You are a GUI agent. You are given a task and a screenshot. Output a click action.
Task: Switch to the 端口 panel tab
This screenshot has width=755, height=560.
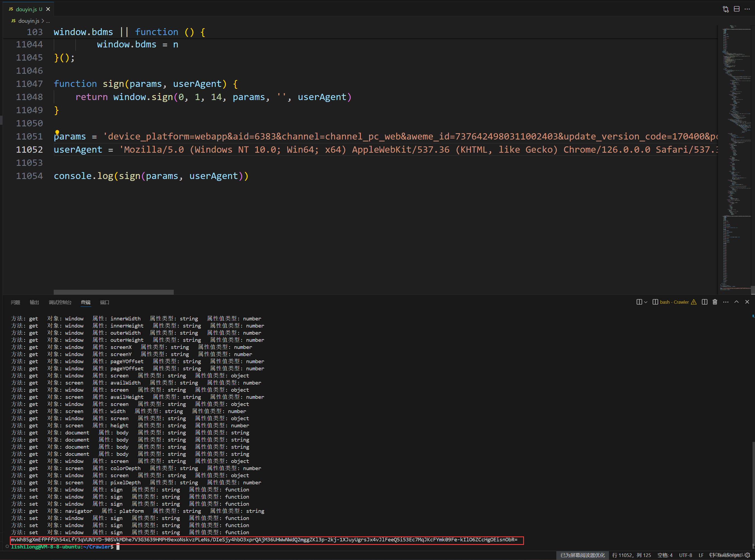tap(105, 302)
